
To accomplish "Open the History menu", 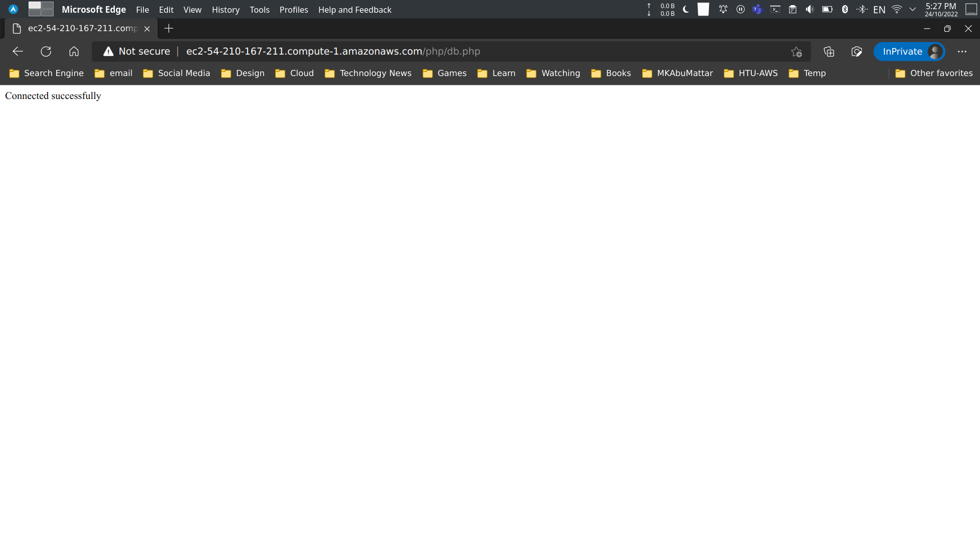I will point(226,10).
